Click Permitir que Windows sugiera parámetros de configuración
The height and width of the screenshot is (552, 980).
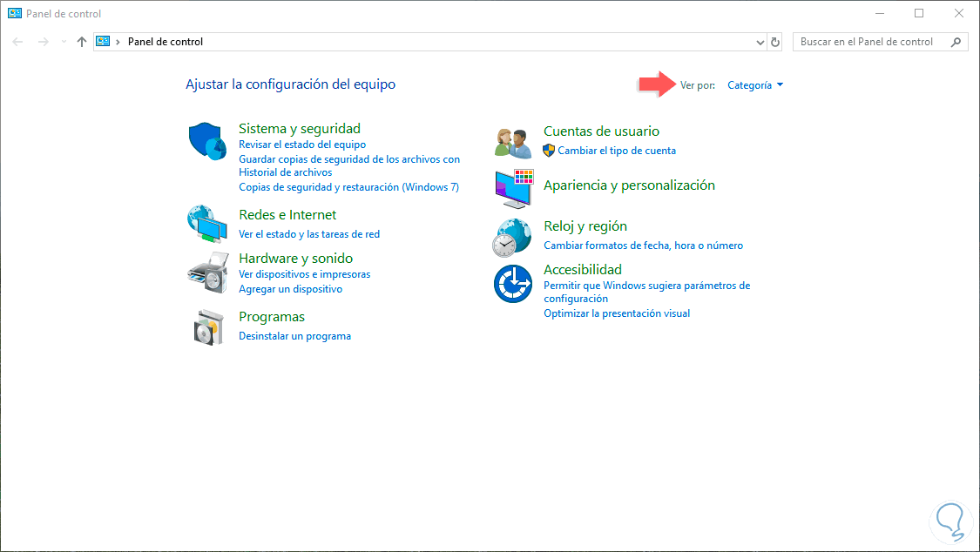647,292
